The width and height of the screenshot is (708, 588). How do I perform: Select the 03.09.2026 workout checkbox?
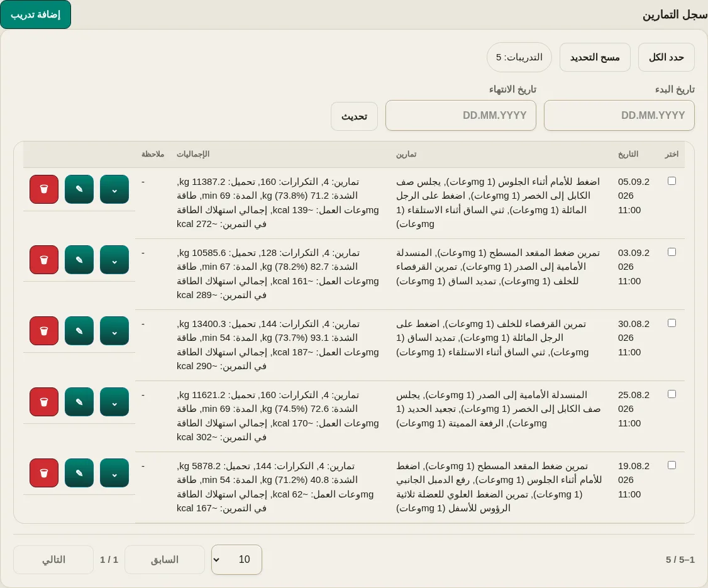click(x=672, y=252)
